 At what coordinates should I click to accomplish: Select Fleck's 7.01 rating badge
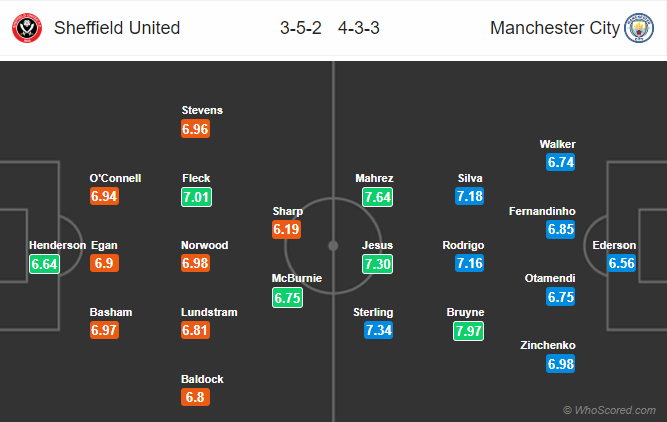point(196,197)
